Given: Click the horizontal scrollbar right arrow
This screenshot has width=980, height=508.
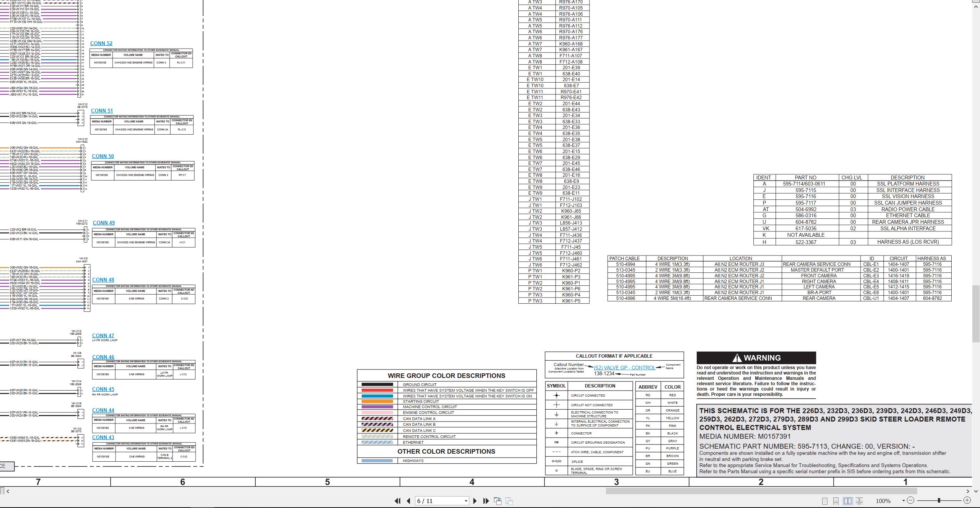Looking at the screenshot, I should pos(968,491).
